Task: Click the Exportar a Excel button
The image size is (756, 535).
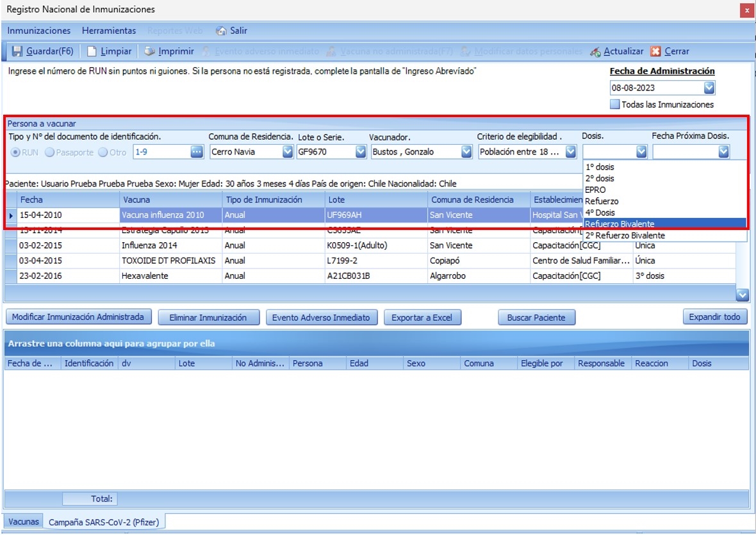Action: (422, 318)
